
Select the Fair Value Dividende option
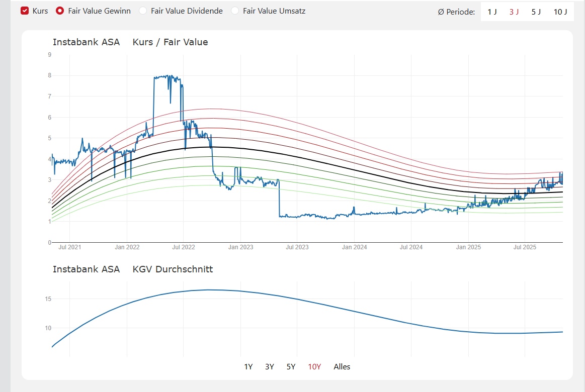tap(143, 11)
